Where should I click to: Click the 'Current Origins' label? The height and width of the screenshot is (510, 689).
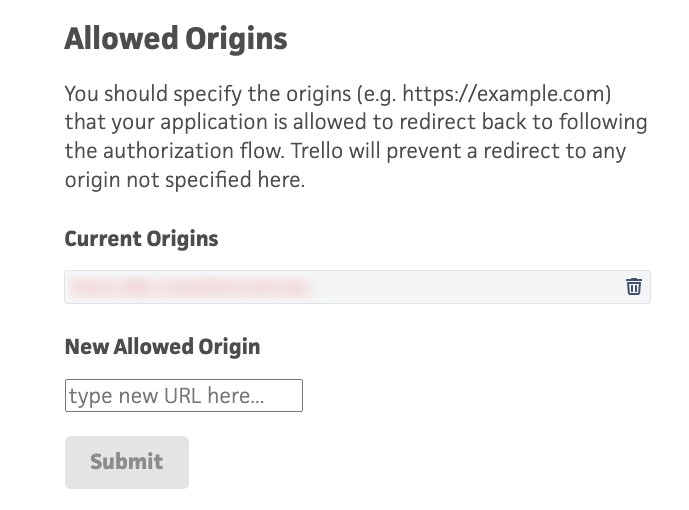(x=141, y=239)
